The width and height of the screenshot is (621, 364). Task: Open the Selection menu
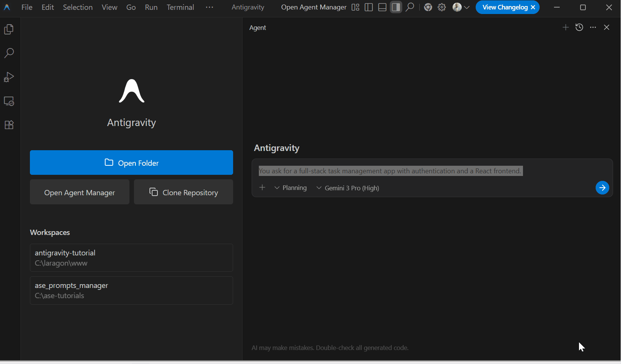point(78,7)
